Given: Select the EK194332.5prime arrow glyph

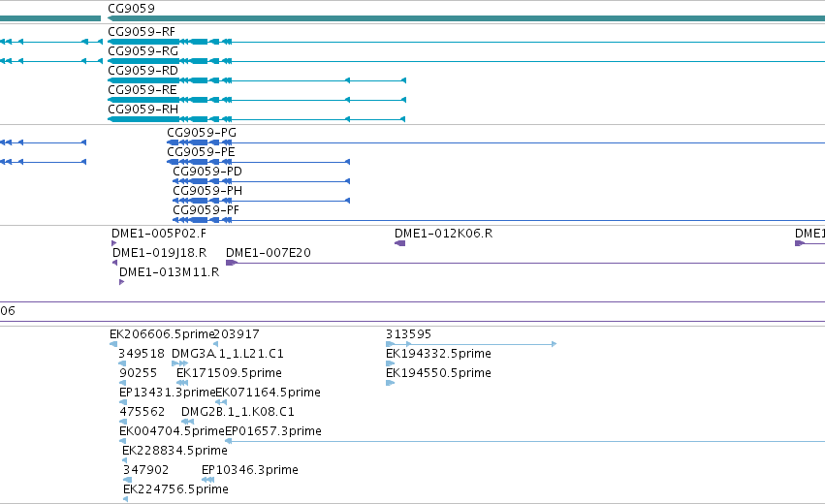Looking at the screenshot, I should tap(390, 363).
